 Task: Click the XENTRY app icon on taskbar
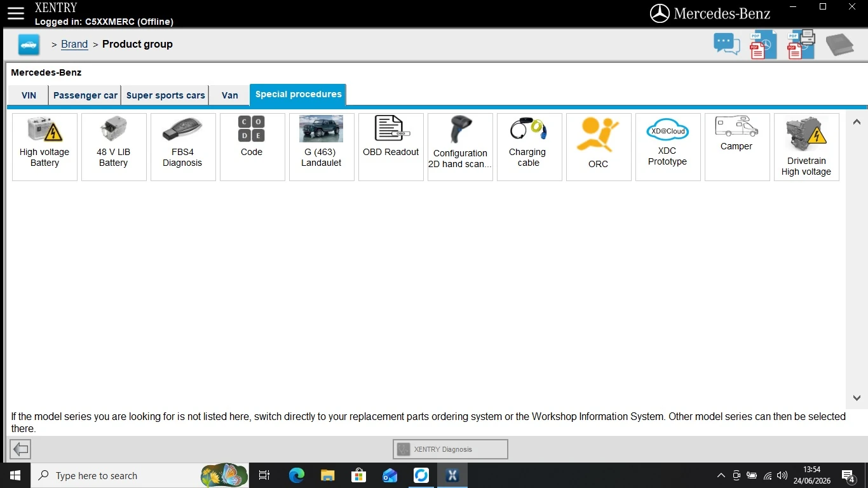tap(452, 475)
